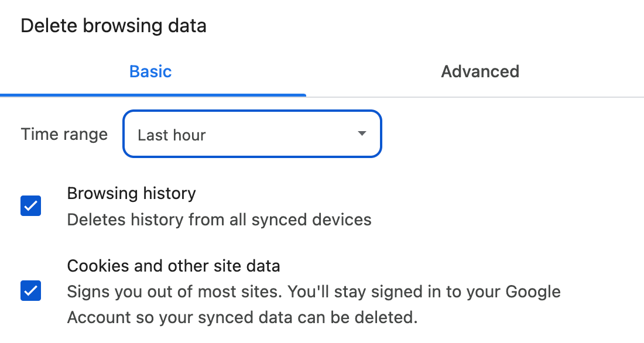Click the 'Browsing history' option label

click(x=131, y=194)
